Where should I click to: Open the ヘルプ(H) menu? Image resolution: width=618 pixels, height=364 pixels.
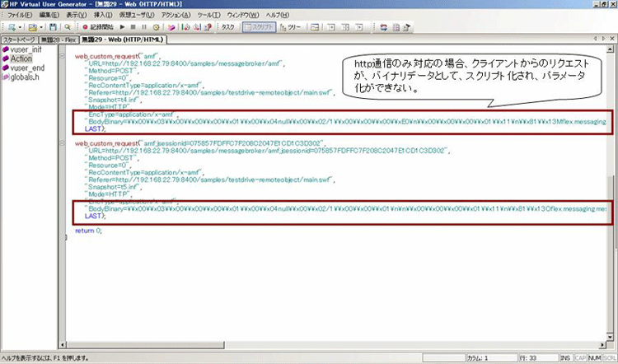click(277, 15)
